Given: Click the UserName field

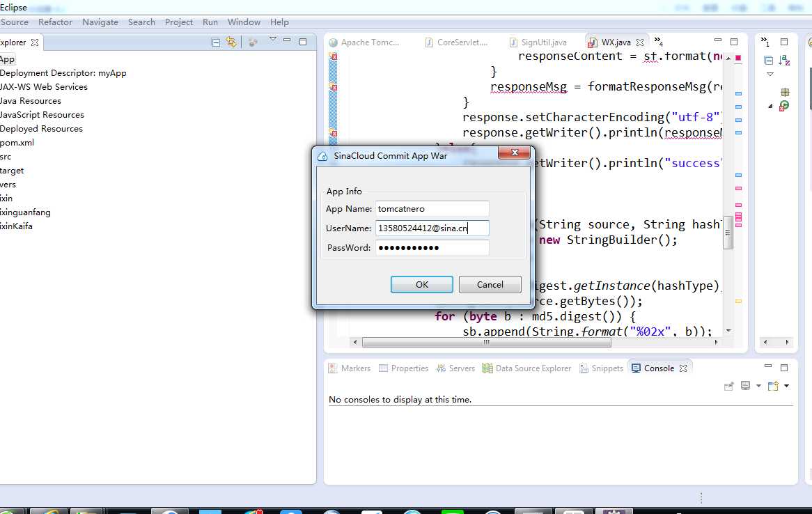Looking at the screenshot, I should [432, 228].
